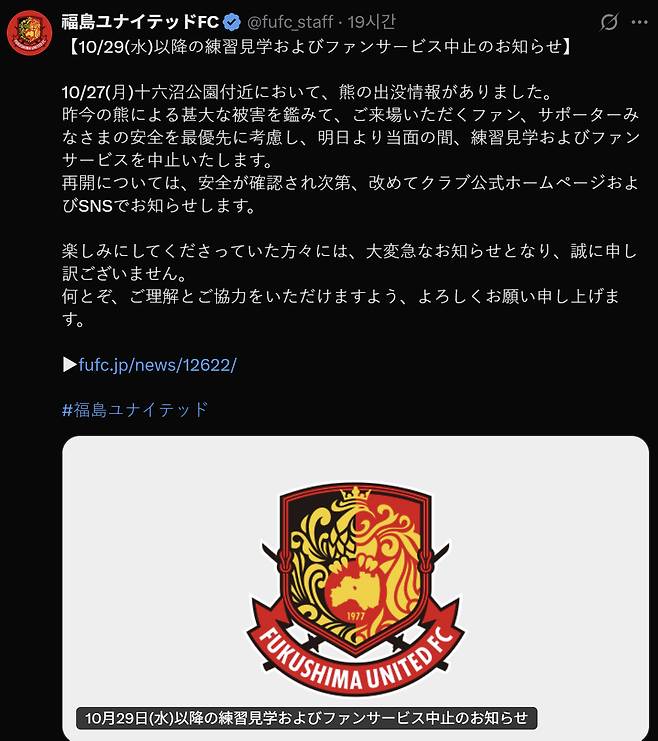Open the 福島ユナイテッドFC profile avatar
Viewport: 658px width, 741px height.
(29, 32)
